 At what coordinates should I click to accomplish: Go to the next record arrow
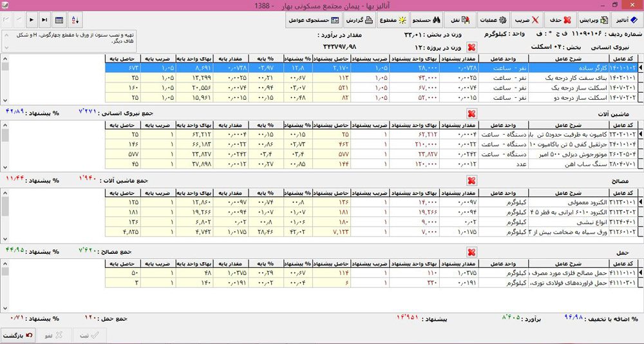31,21
